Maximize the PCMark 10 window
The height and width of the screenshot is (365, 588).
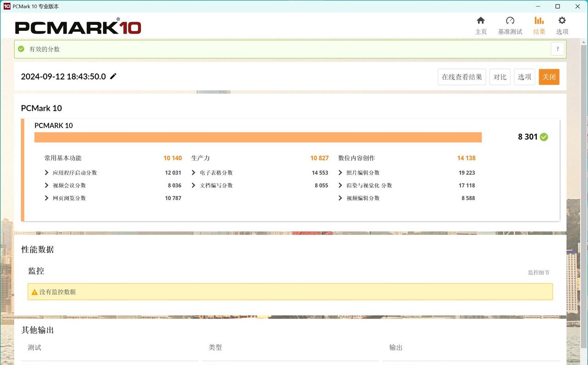pos(558,6)
